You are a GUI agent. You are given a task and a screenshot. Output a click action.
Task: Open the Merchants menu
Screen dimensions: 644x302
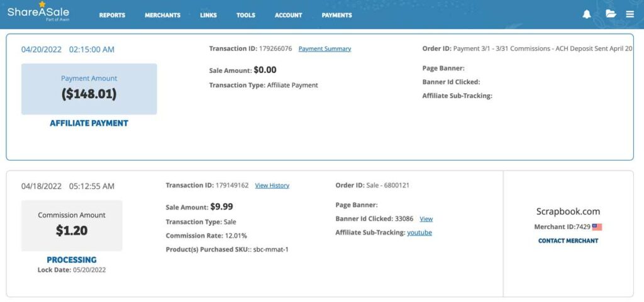(x=163, y=15)
